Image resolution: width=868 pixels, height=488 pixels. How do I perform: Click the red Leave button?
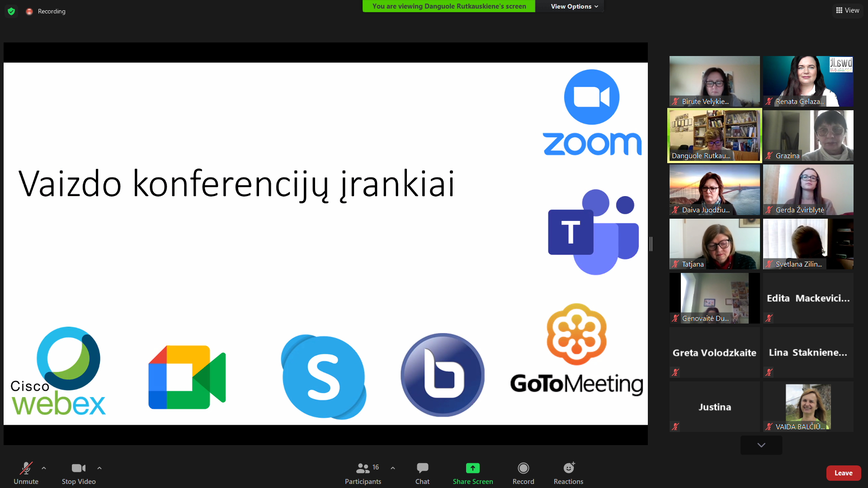(x=844, y=473)
